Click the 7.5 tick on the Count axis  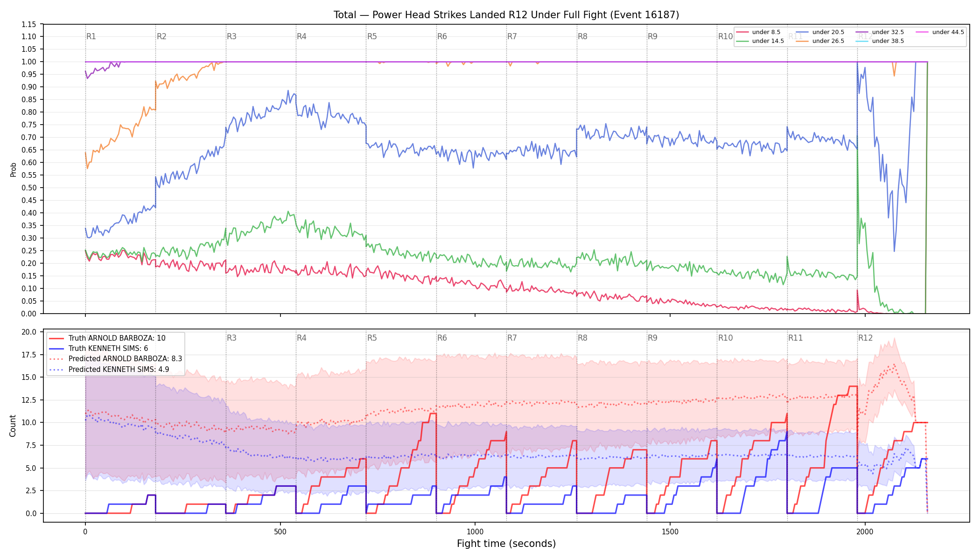tap(30, 446)
